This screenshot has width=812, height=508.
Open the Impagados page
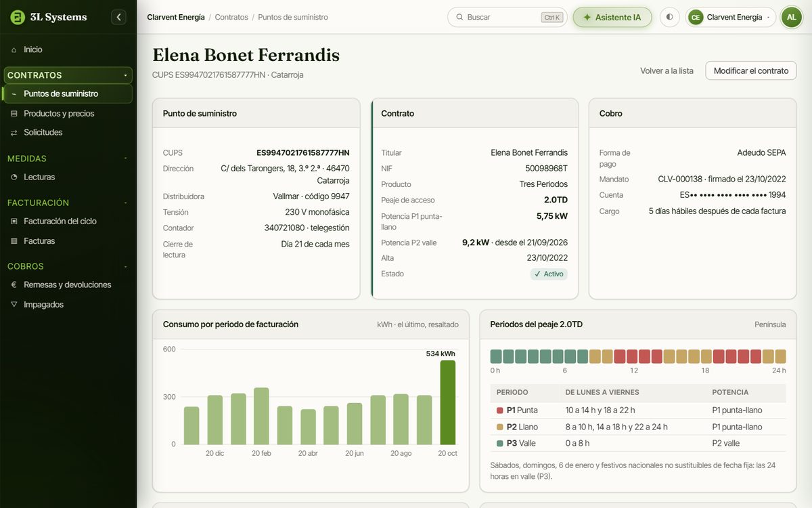pos(68,305)
